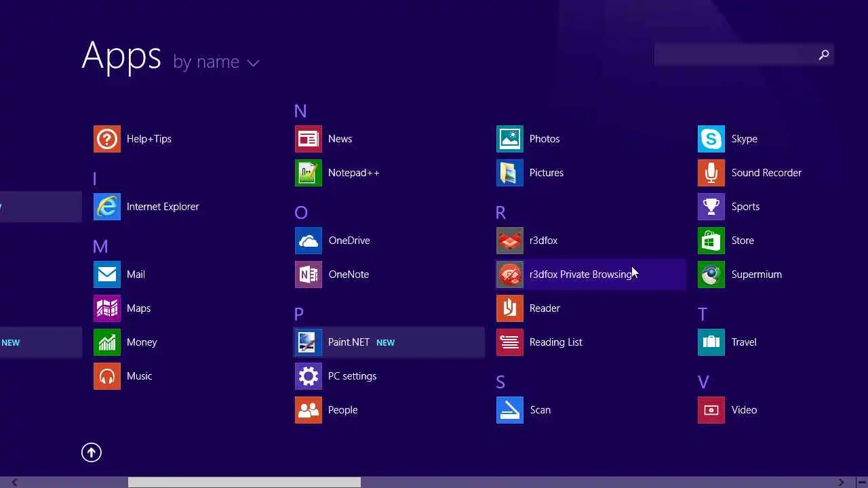This screenshot has height=488, width=868.
Task: Click the 'Notepad++' label
Action: click(354, 173)
